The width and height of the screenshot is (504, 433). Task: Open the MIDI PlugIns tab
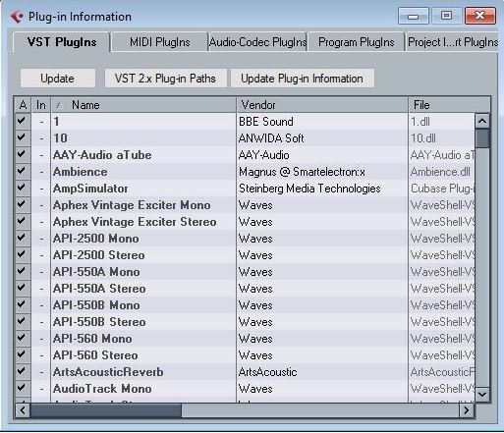[159, 42]
